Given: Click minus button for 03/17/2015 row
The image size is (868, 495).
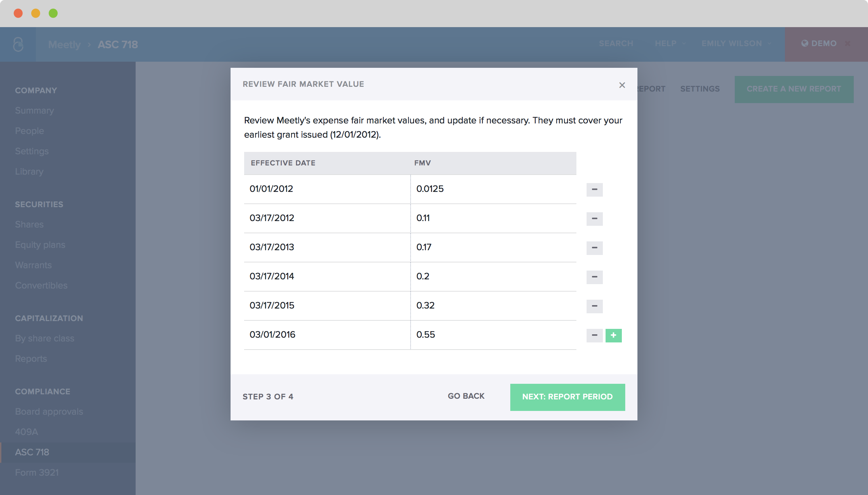Looking at the screenshot, I should [594, 306].
